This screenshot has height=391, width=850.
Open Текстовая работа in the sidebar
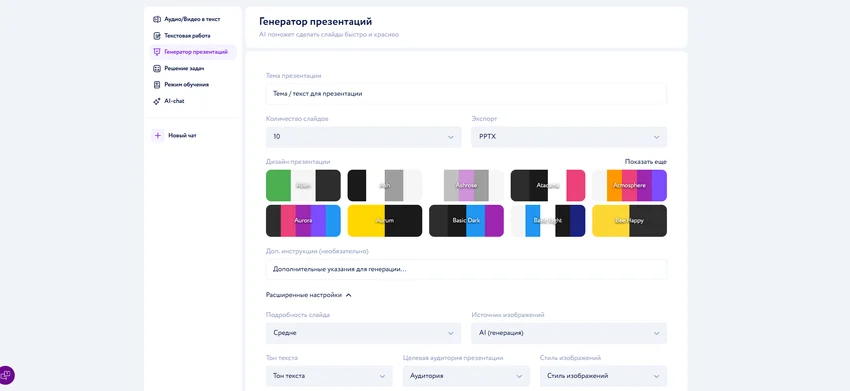coord(187,36)
